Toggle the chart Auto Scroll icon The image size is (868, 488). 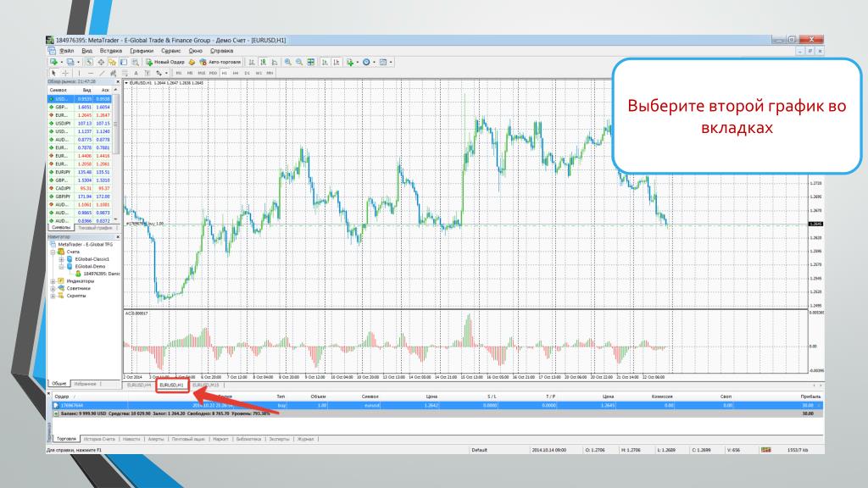(325, 62)
